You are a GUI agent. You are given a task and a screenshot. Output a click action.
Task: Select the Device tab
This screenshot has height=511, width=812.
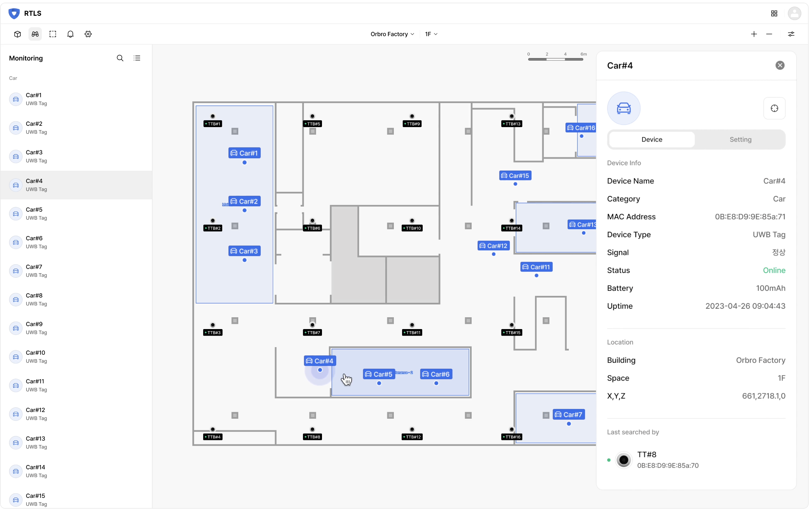(x=652, y=139)
